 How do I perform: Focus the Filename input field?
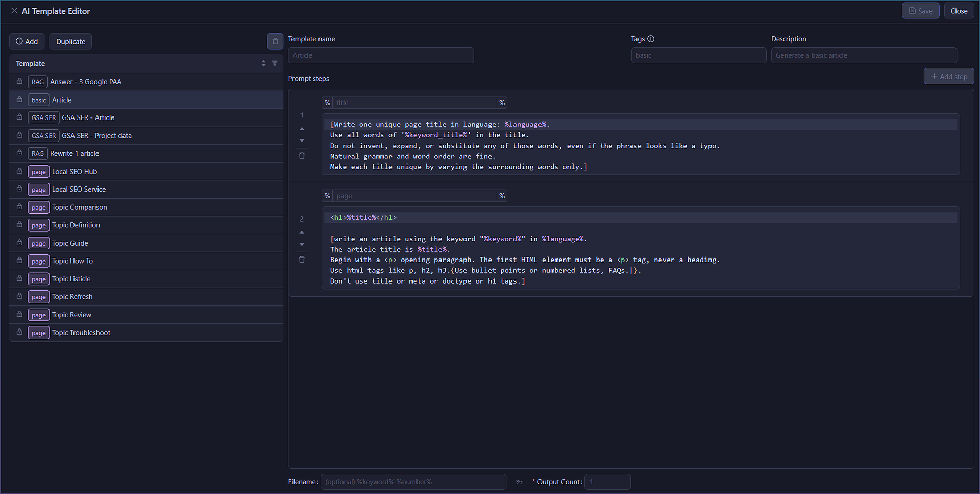pyautogui.click(x=413, y=482)
